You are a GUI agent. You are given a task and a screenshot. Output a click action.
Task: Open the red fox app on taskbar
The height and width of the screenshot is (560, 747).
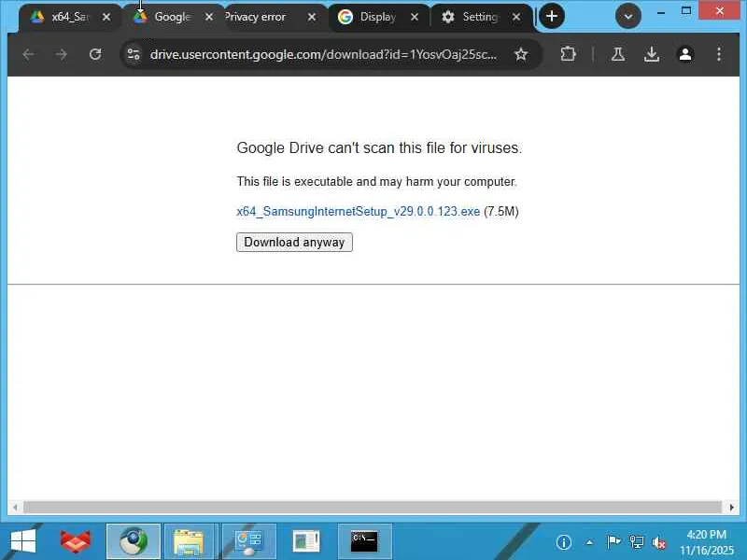[76, 542]
